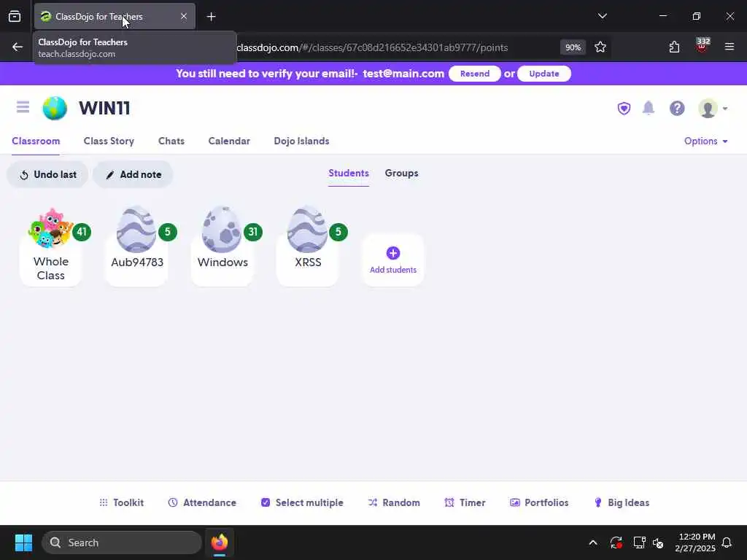Open the Calendar tab
This screenshot has height=560, width=747.
[x=228, y=141]
